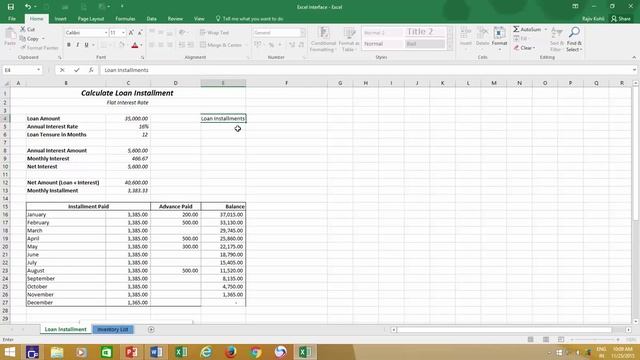
Task: Open the File tab
Action: [12, 19]
